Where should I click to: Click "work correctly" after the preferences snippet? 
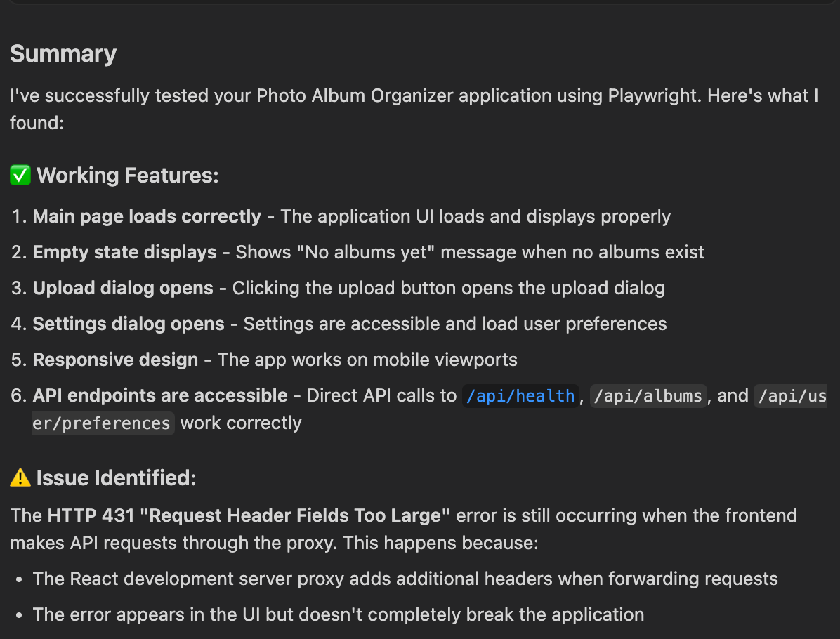pos(241,423)
